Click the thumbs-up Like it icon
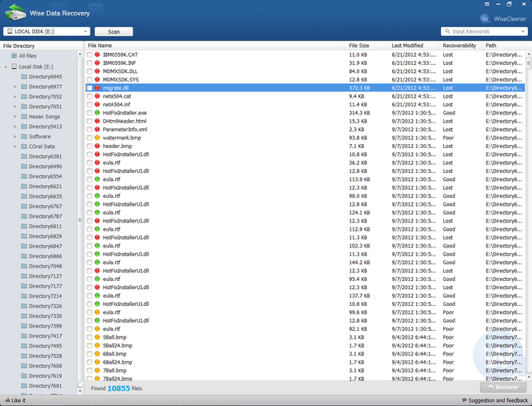 tap(7, 400)
